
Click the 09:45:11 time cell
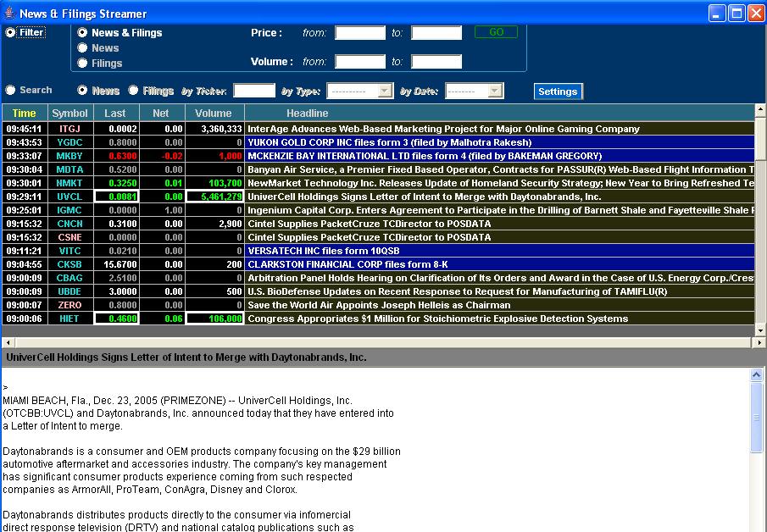25,129
